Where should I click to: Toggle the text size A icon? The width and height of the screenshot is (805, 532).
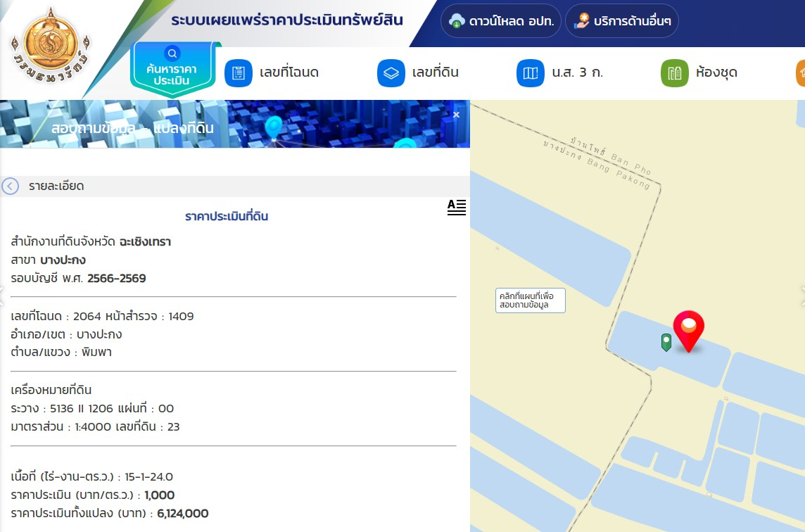pyautogui.click(x=457, y=207)
